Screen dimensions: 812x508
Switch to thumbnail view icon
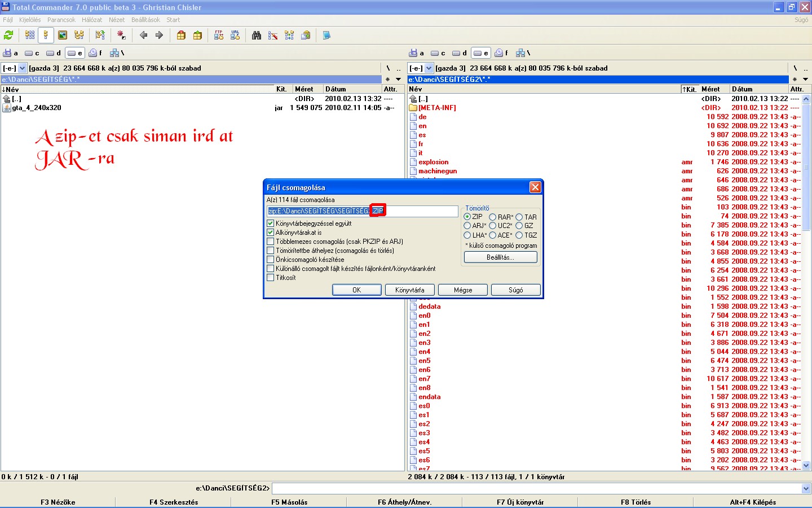click(x=63, y=35)
